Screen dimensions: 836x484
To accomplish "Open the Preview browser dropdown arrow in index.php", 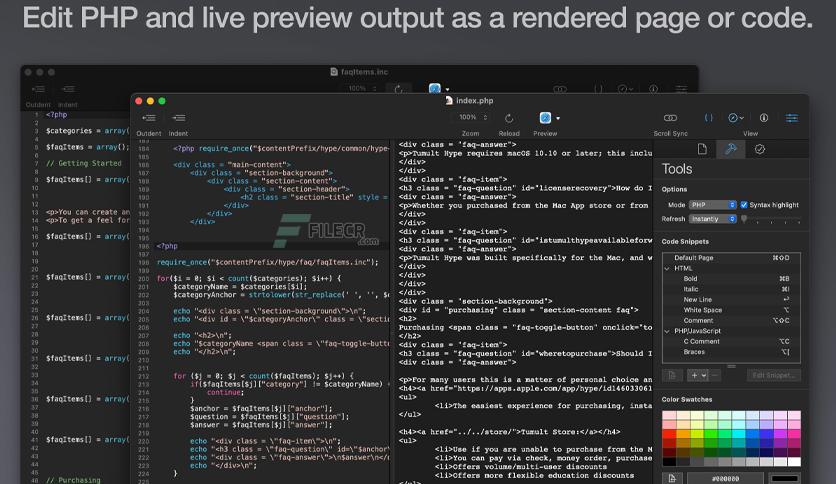I will pyautogui.click(x=558, y=118).
